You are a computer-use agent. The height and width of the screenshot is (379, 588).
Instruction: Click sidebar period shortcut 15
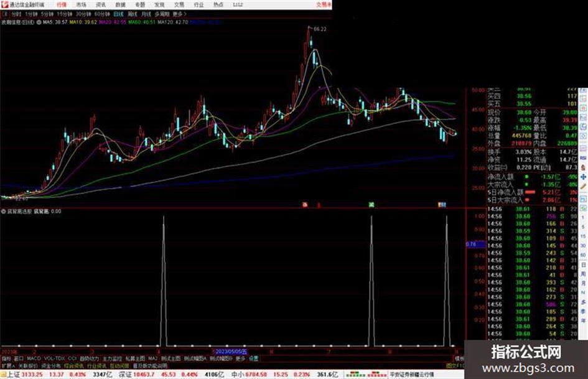coord(583,236)
